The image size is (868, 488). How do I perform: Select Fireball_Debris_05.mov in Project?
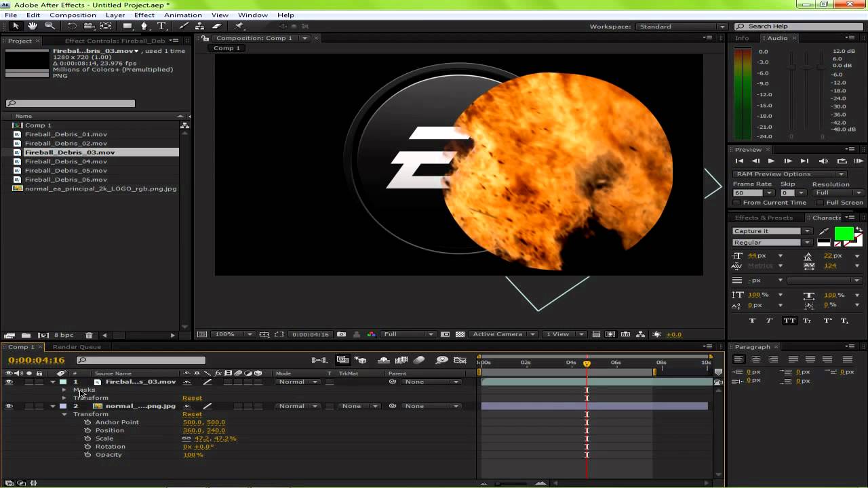pos(66,170)
